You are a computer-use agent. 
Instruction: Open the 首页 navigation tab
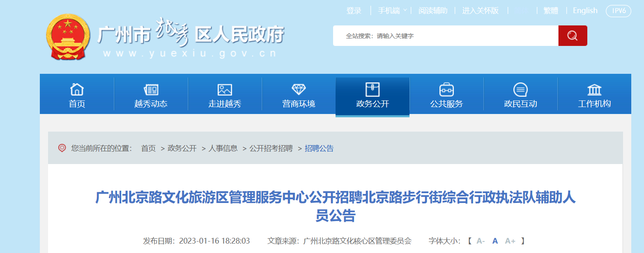point(77,94)
